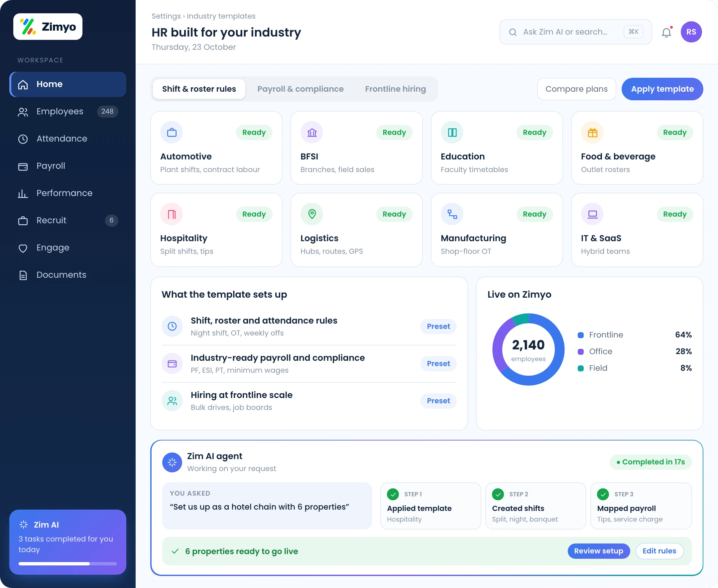Click the Logistics map pin icon
Image resolution: width=718 pixels, height=588 pixels.
pyautogui.click(x=312, y=214)
